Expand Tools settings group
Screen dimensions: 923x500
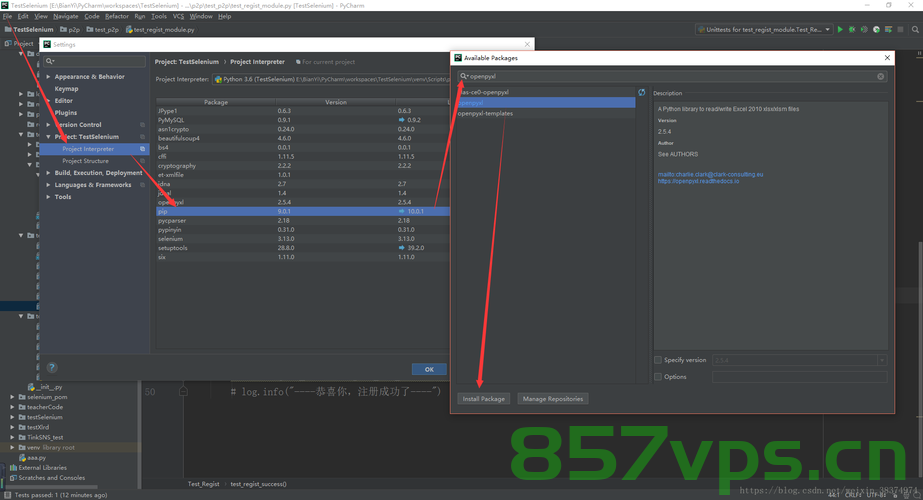[x=48, y=197]
